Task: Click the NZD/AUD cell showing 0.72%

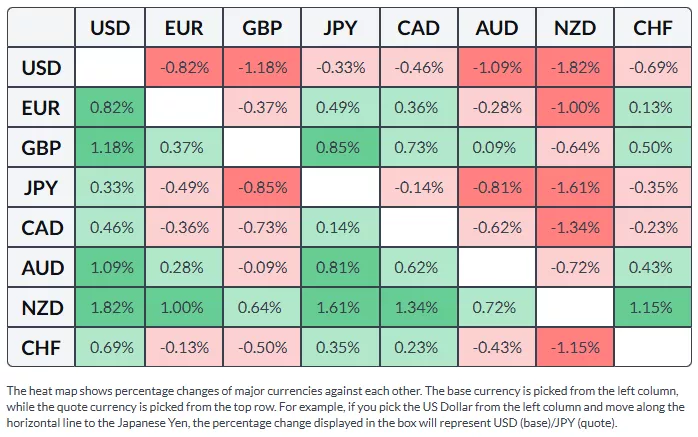Action: pyautogui.click(x=496, y=308)
